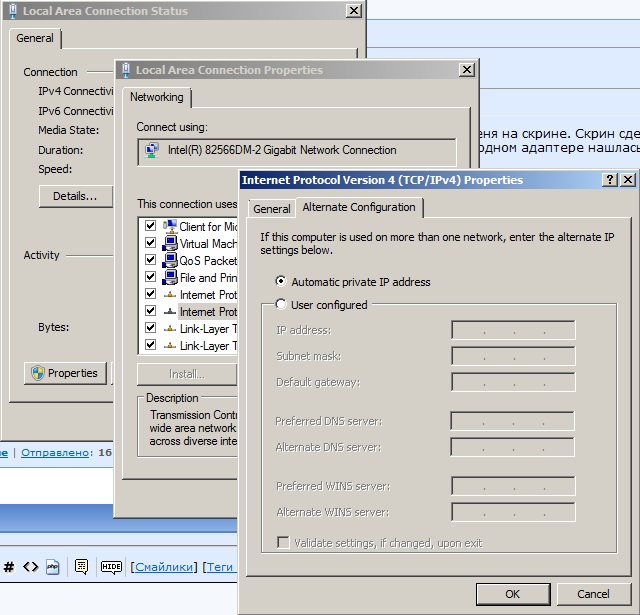Viewport: 640px width, 615px height.
Task: Select General tab in Connection Status window
Action: click(x=35, y=38)
